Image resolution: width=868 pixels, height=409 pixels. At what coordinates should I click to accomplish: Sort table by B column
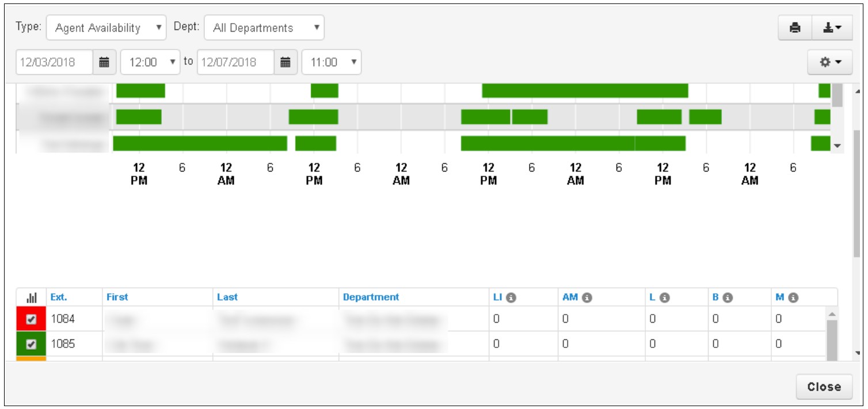[715, 297]
